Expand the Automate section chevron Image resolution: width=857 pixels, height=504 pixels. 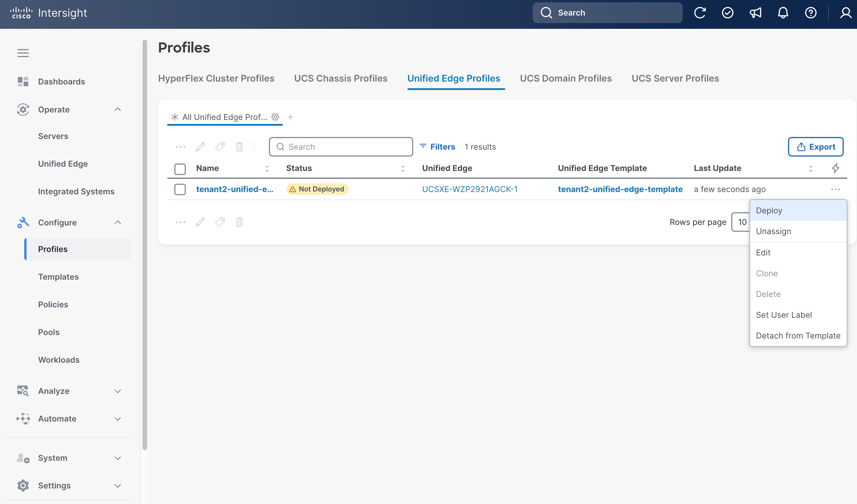pyautogui.click(x=118, y=419)
